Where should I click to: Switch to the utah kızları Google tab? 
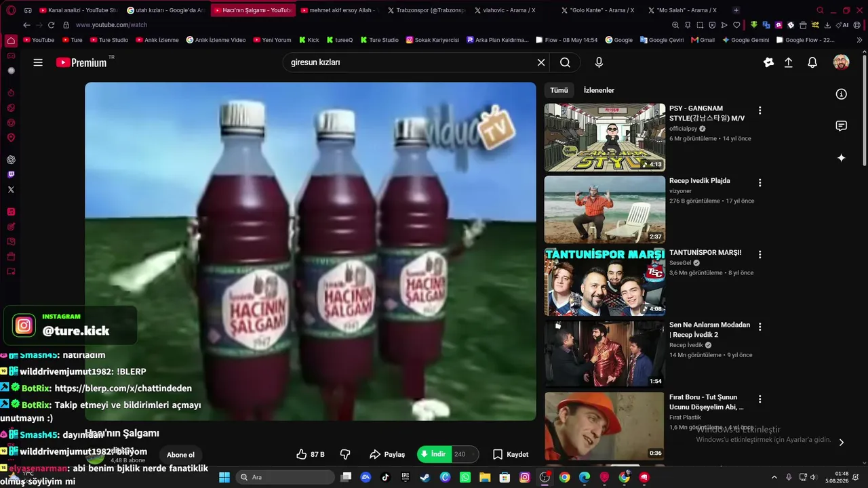click(166, 10)
